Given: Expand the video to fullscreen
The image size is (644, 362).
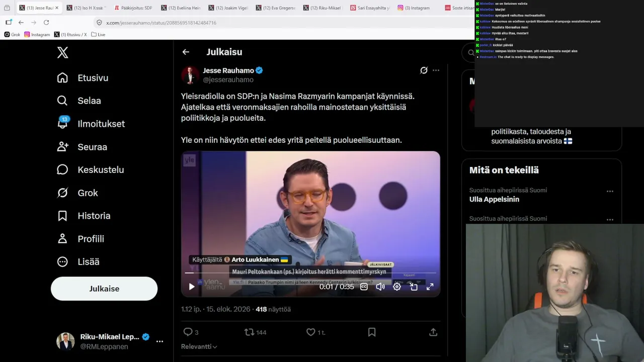Looking at the screenshot, I should [430, 287].
